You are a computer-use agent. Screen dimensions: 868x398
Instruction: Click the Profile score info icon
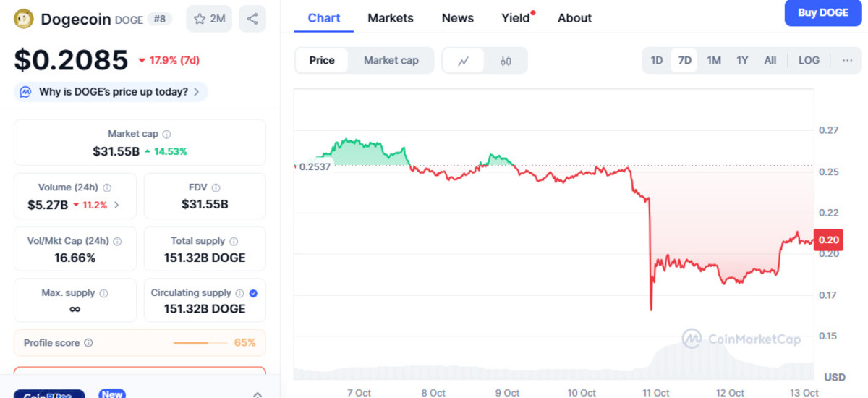click(88, 343)
